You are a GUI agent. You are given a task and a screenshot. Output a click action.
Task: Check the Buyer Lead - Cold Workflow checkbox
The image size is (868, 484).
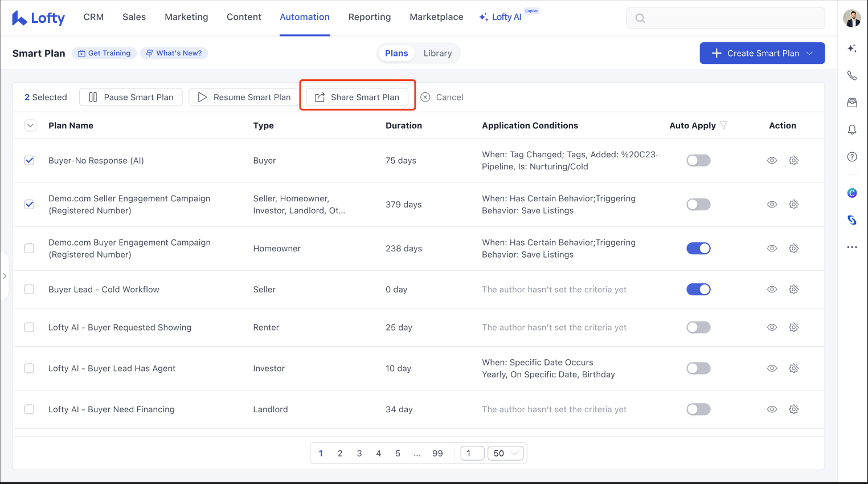point(30,290)
